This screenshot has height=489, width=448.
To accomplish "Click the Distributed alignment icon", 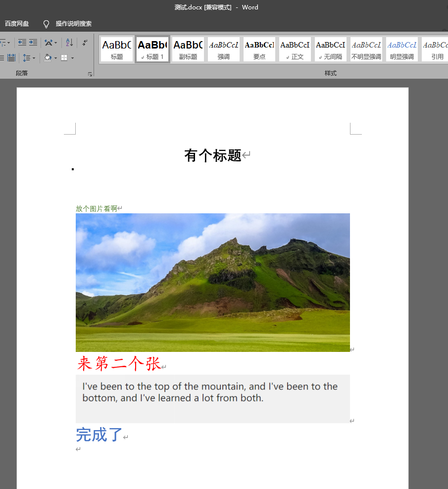I will point(12,57).
